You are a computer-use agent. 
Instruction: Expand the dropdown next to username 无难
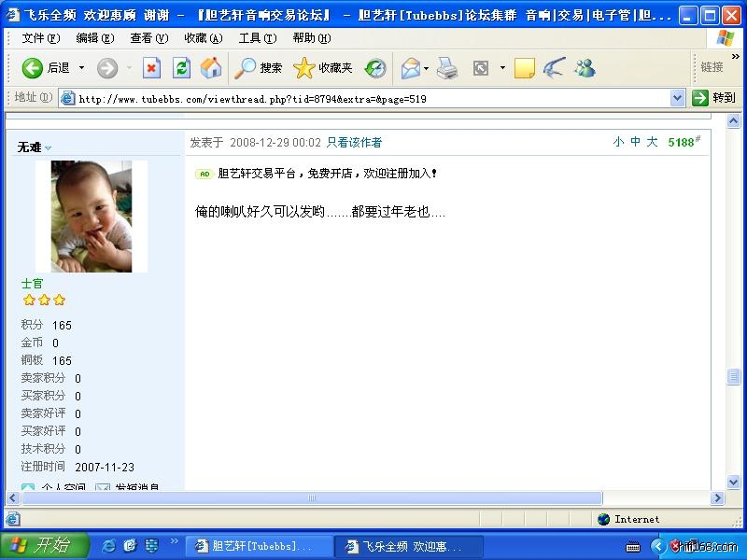(x=49, y=147)
